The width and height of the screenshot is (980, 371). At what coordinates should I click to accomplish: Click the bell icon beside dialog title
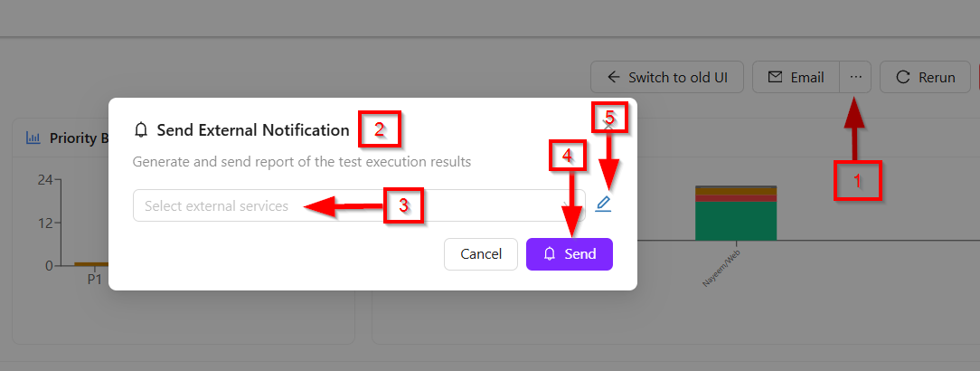point(140,130)
